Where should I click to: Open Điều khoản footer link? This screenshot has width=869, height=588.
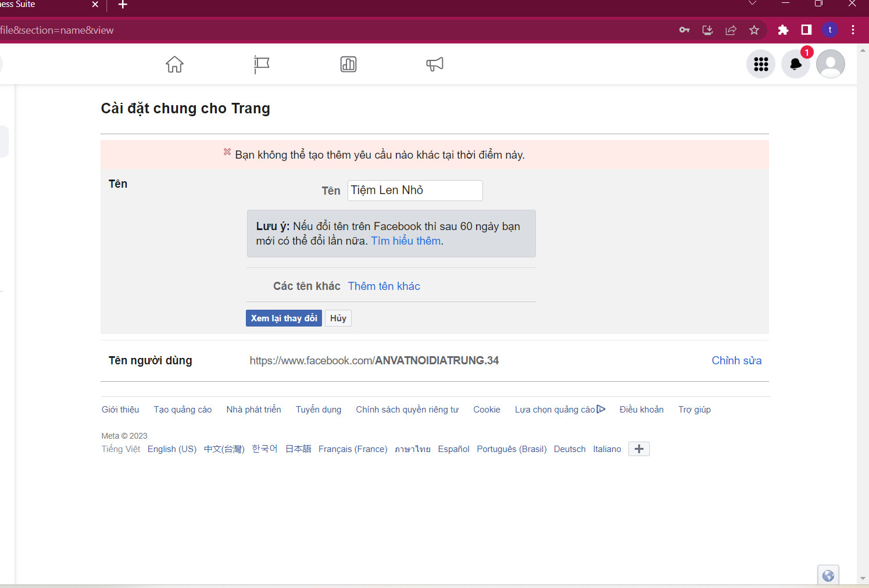pyautogui.click(x=641, y=410)
